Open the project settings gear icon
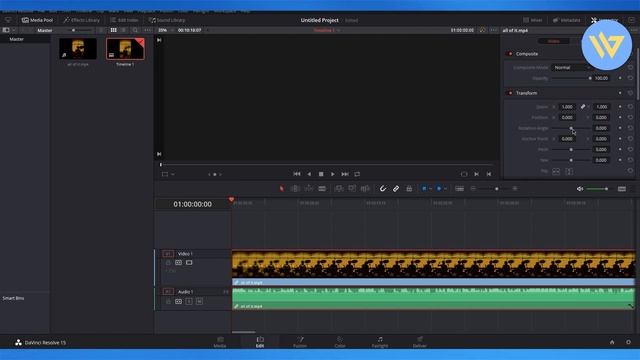This screenshot has height=360, width=640. tap(628, 342)
